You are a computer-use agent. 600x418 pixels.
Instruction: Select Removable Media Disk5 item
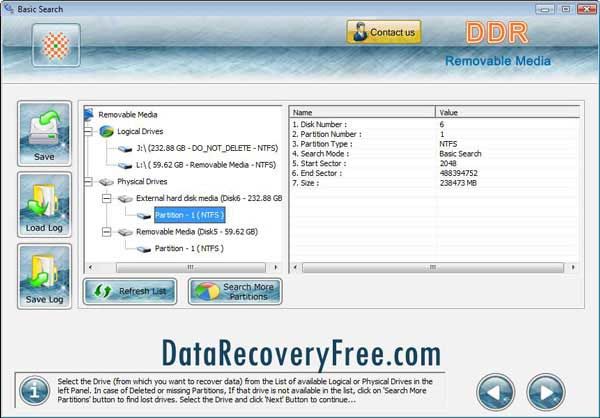tap(197, 232)
